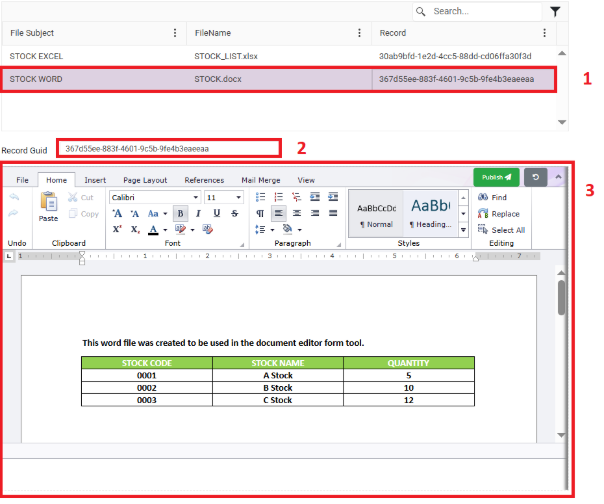Toggle Underline formatting

[x=216, y=213]
